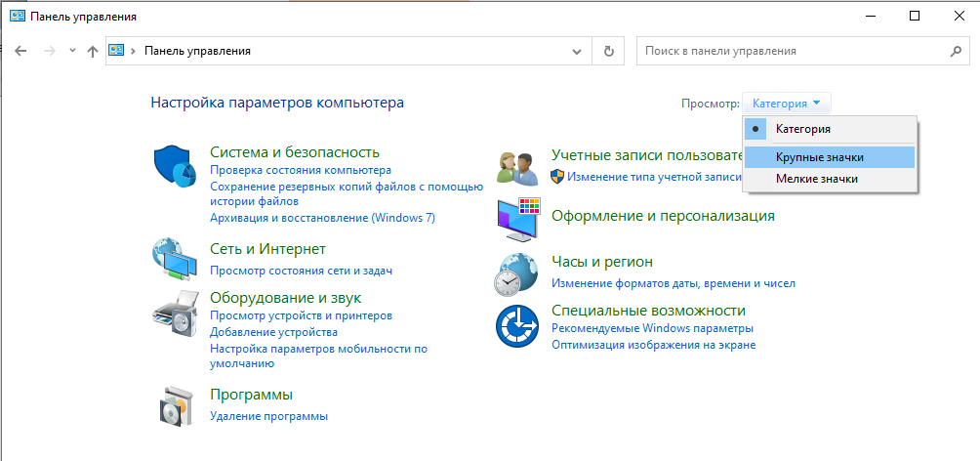Click Оптимизация изображения на экране link
This screenshot has height=461, width=980.
[654, 345]
